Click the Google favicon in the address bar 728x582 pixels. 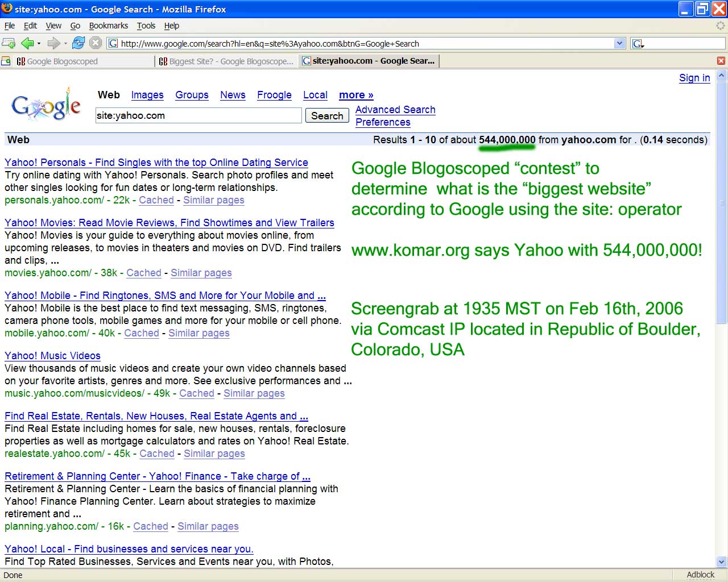[113, 43]
